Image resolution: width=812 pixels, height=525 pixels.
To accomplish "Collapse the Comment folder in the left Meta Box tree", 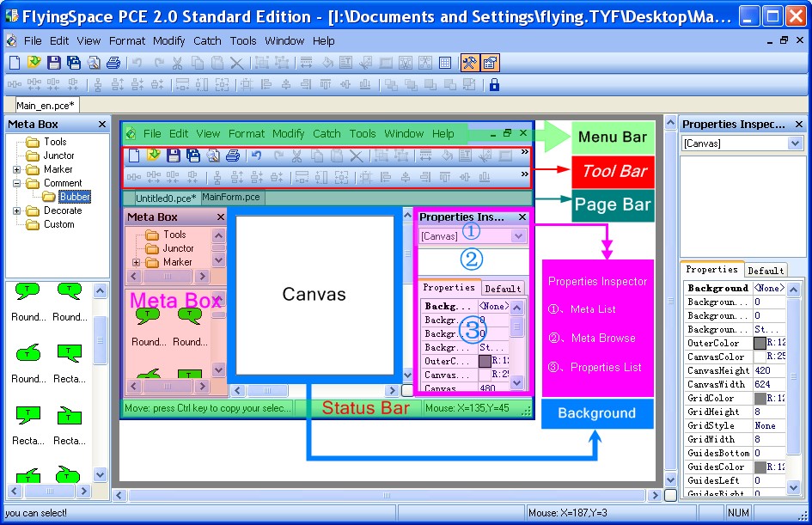I will [16, 183].
